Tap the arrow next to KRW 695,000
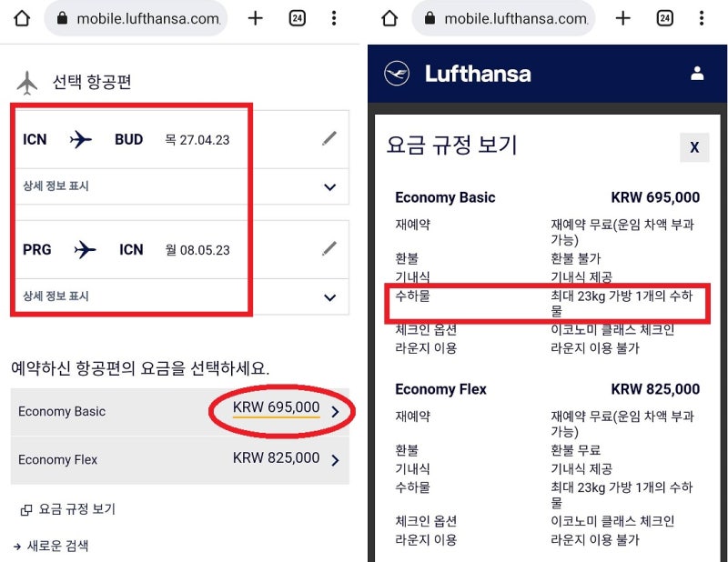The width and height of the screenshot is (728, 562). pyautogui.click(x=335, y=412)
